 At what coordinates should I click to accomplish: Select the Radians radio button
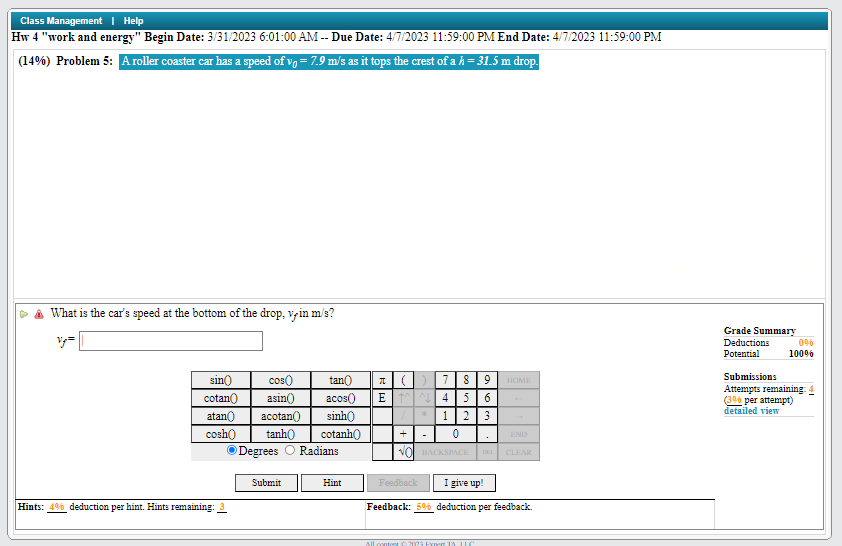point(290,450)
